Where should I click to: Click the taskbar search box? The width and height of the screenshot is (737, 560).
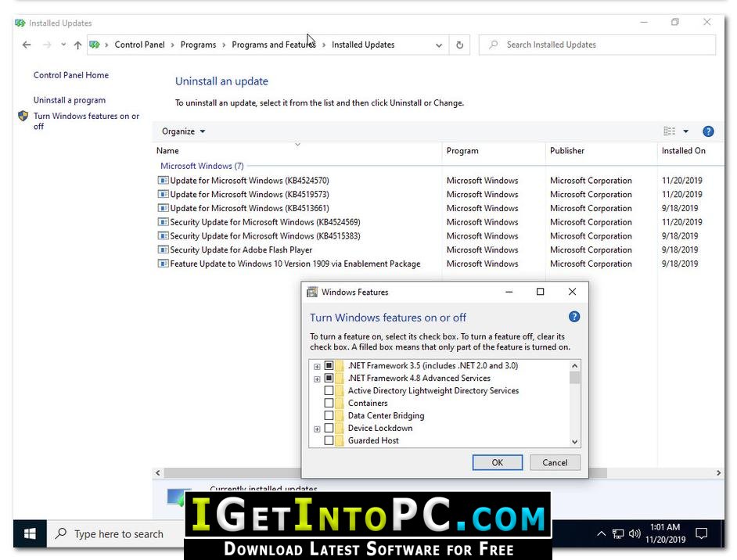pyautogui.click(x=116, y=533)
